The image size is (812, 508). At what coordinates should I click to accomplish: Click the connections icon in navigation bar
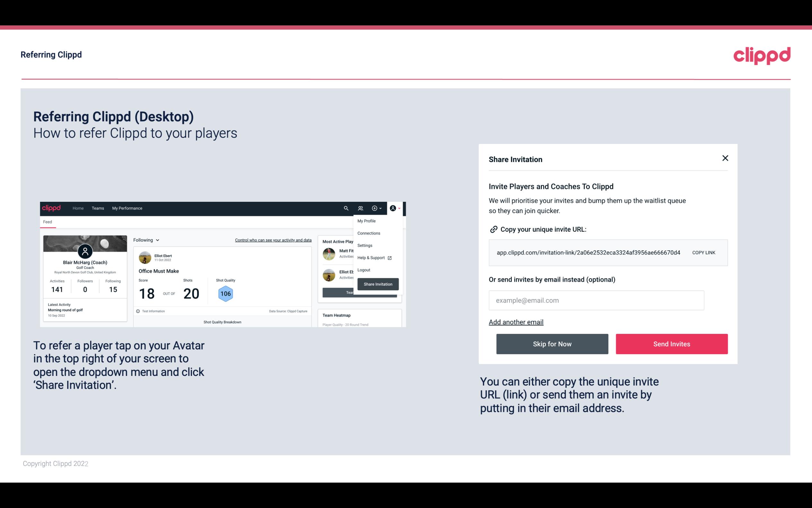(361, 208)
